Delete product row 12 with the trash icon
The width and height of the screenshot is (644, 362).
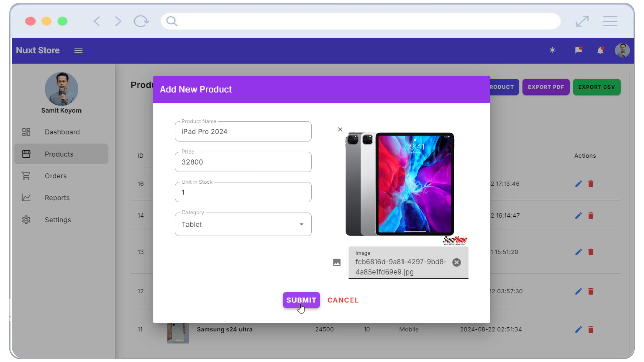[x=591, y=291]
